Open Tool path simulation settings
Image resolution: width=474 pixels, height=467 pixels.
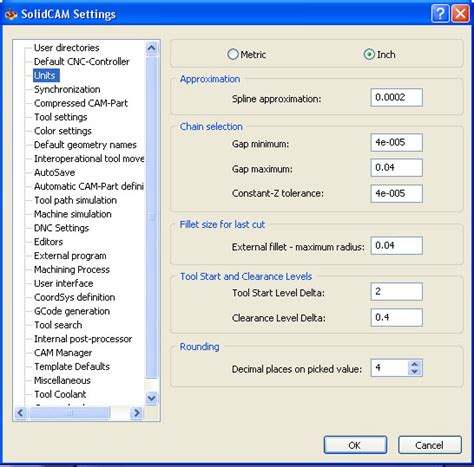(x=75, y=200)
